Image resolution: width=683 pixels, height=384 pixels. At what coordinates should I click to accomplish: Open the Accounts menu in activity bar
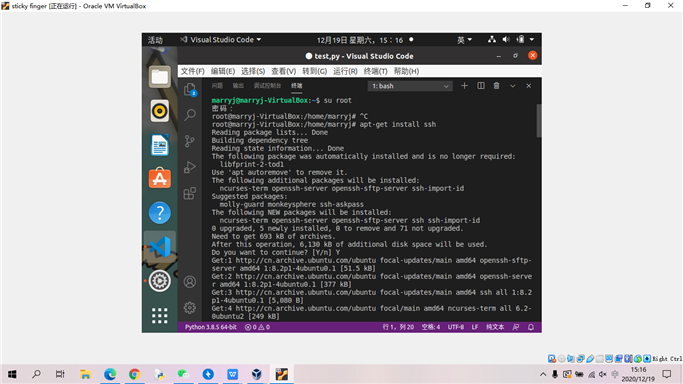click(x=190, y=282)
